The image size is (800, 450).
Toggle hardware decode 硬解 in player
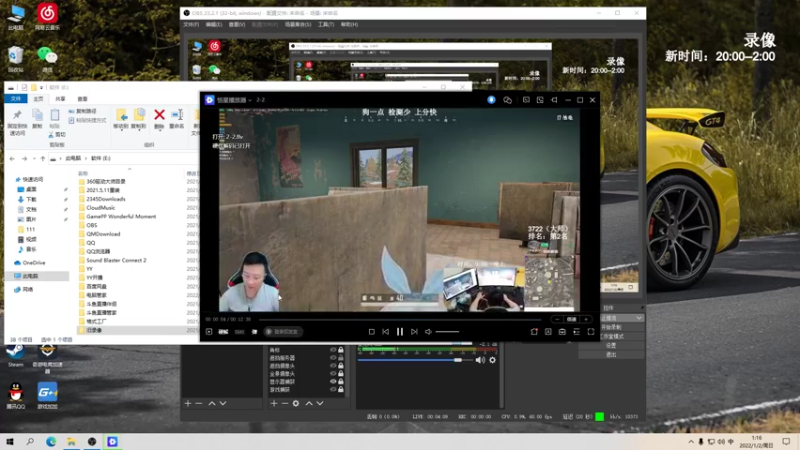[x=223, y=332]
